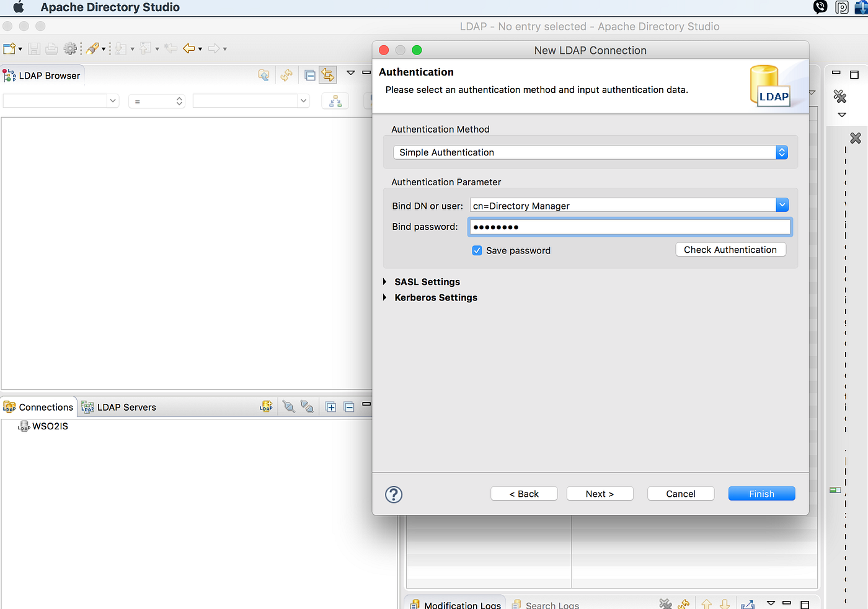
Task: Click the grey Forward arrow toolbar icon
Action: pos(214,49)
